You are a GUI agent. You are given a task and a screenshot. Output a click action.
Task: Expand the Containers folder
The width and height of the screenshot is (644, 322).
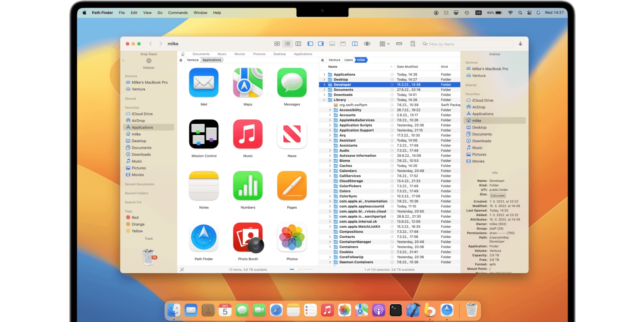330,247
